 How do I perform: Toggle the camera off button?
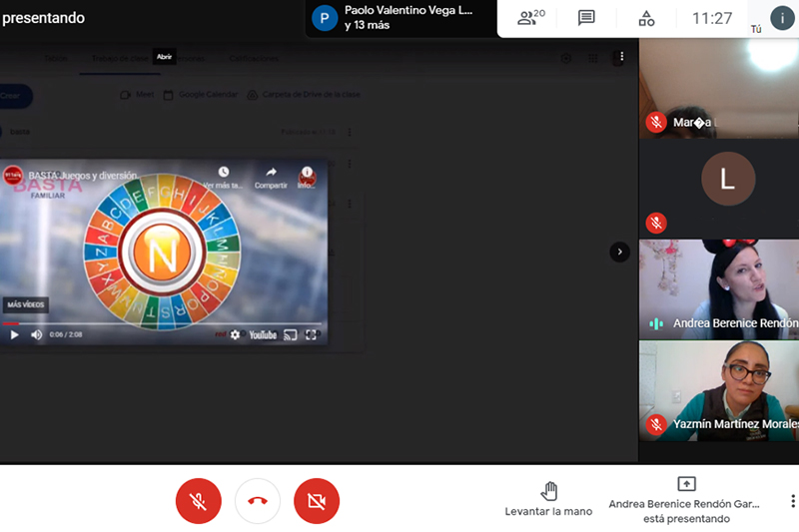tap(317, 501)
